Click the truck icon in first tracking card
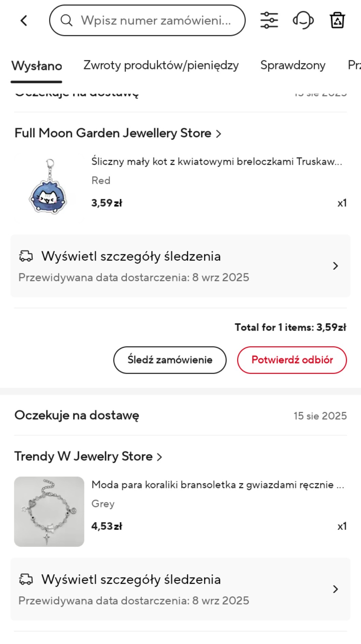This screenshot has height=644, width=361. pos(26,256)
